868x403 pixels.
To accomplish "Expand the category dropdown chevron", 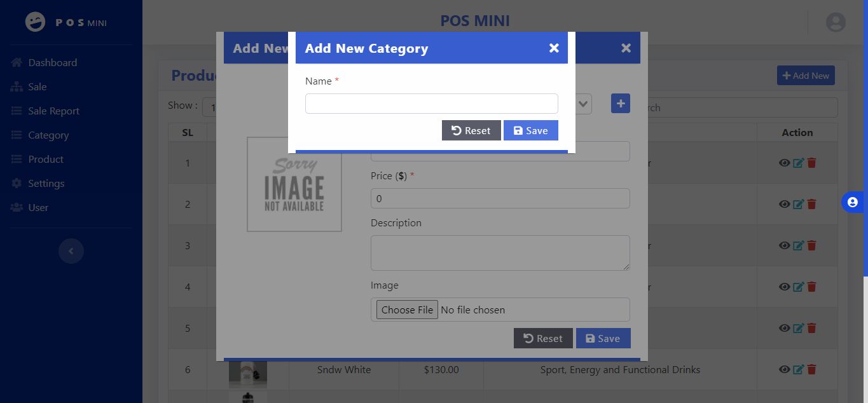I will [583, 104].
